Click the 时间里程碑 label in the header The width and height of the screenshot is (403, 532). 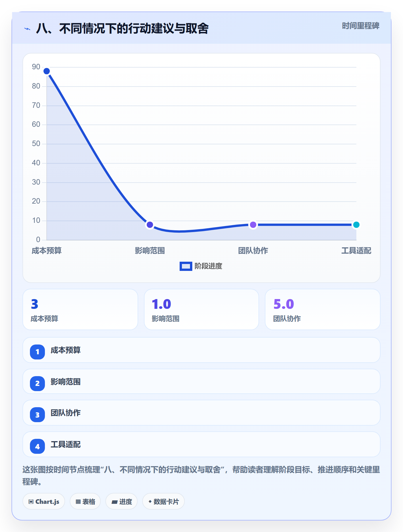coord(361,26)
